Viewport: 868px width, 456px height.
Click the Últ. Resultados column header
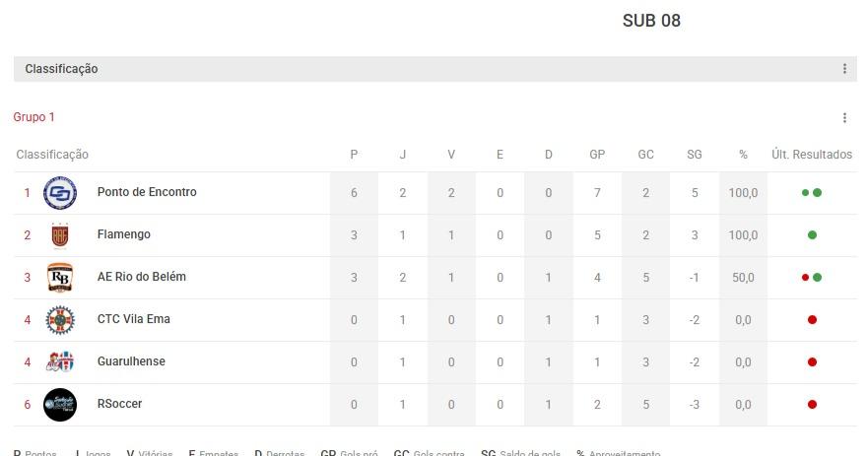pos(812,155)
